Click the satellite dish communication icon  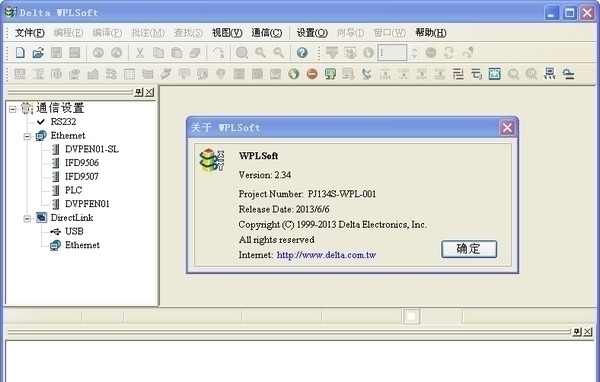pos(367,73)
